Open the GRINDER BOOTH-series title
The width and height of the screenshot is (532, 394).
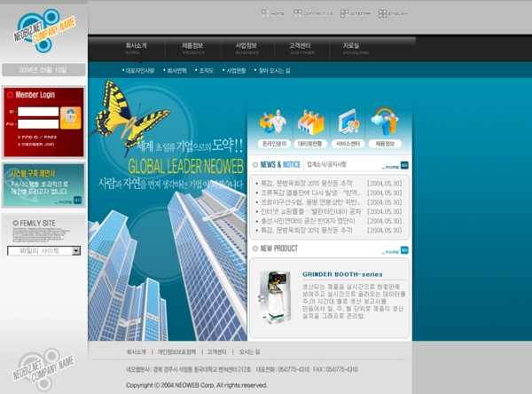click(x=342, y=274)
